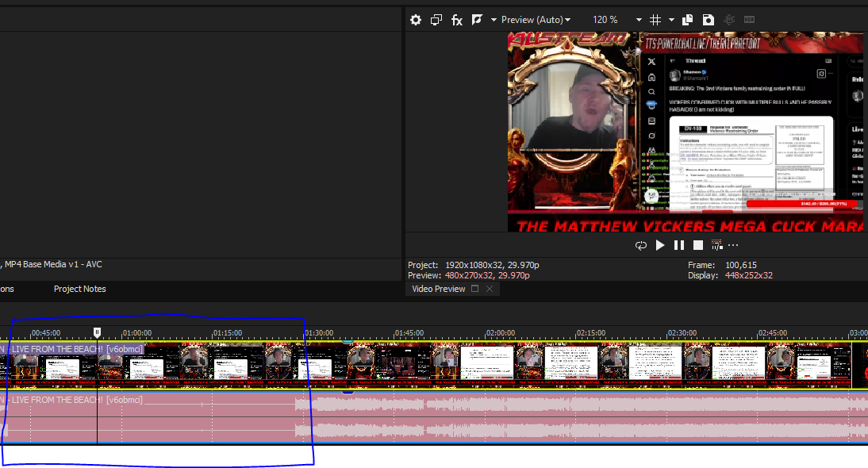Click the 01:00:00 mark on time ruler
This screenshot has height=468, width=868.
(x=136, y=333)
